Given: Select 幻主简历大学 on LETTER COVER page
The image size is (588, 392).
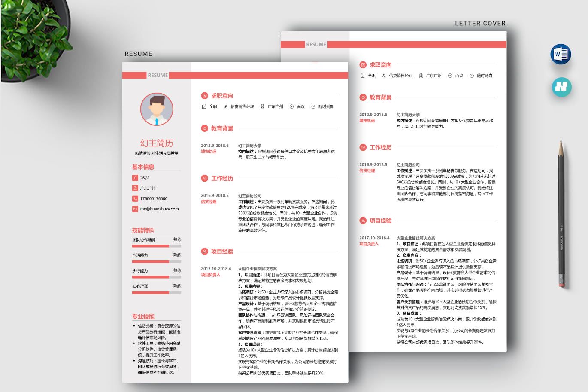Looking at the screenshot, I should click(408, 115).
